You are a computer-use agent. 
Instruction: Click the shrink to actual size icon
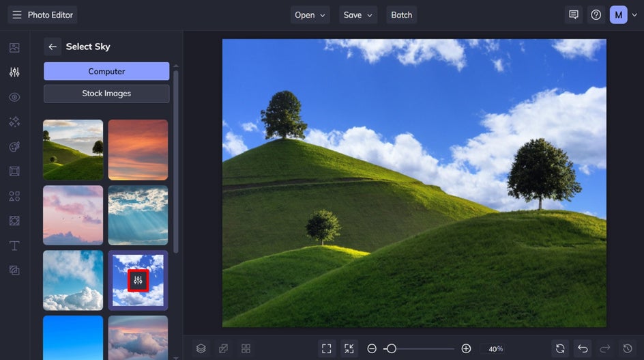(349, 349)
